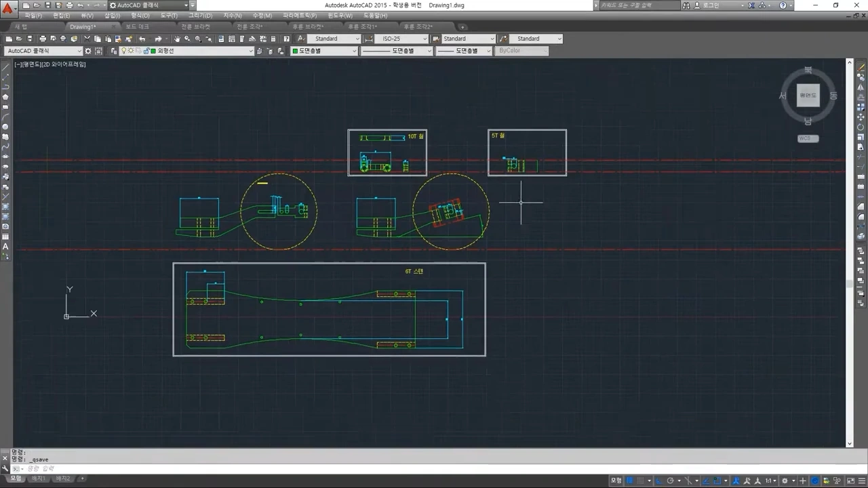Viewport: 868px width, 488px height.
Task: Open workspace settings gear icon
Action: coord(88,51)
